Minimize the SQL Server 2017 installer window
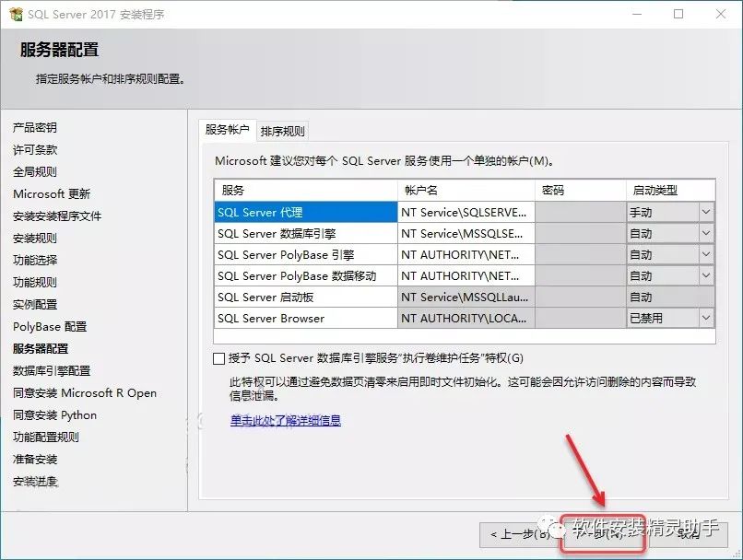Image resolution: width=743 pixels, height=560 pixels. 637,14
